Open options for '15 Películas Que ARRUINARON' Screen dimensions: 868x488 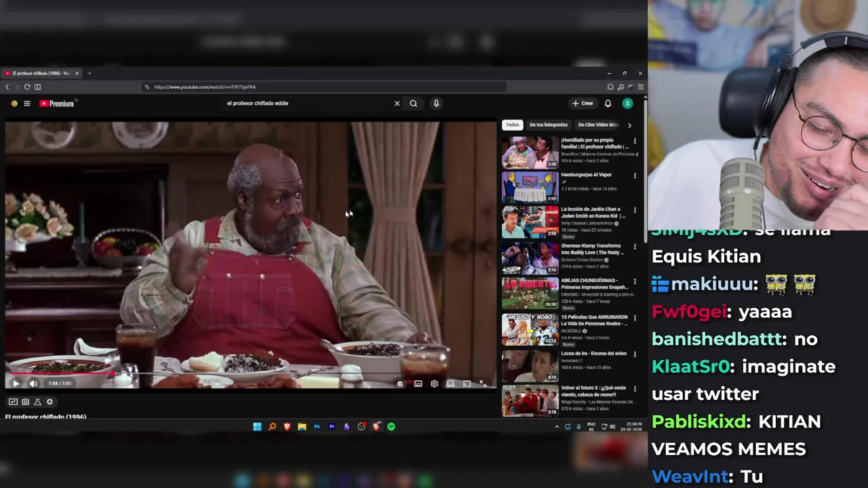tap(635, 317)
